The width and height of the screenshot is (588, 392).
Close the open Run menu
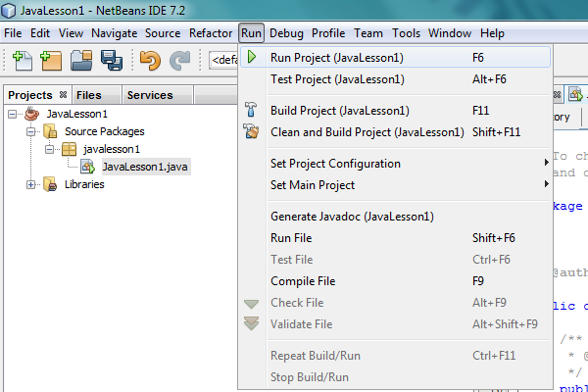pos(251,33)
